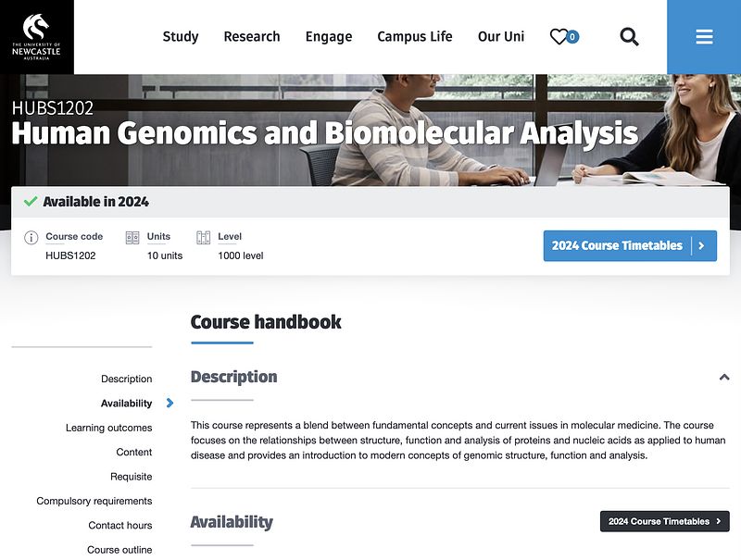The width and height of the screenshot is (741, 560).
Task: Click the blue 2024 Course Timetables button
Action: [x=630, y=246]
